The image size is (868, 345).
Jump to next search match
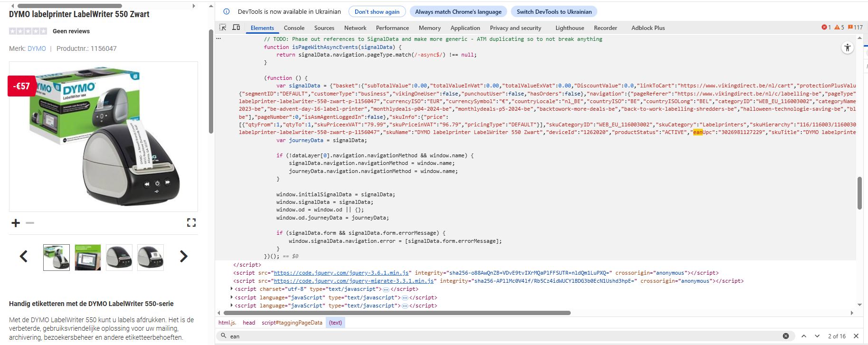(817, 336)
